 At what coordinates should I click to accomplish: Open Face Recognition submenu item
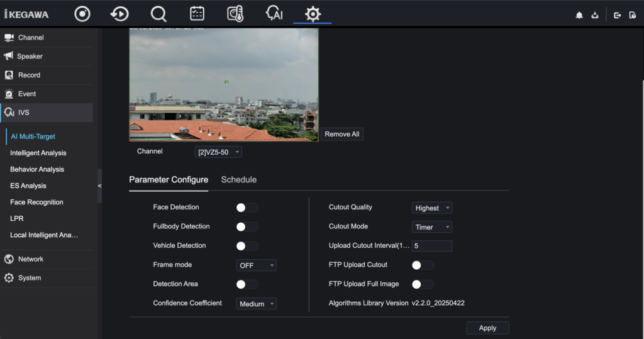(x=36, y=202)
